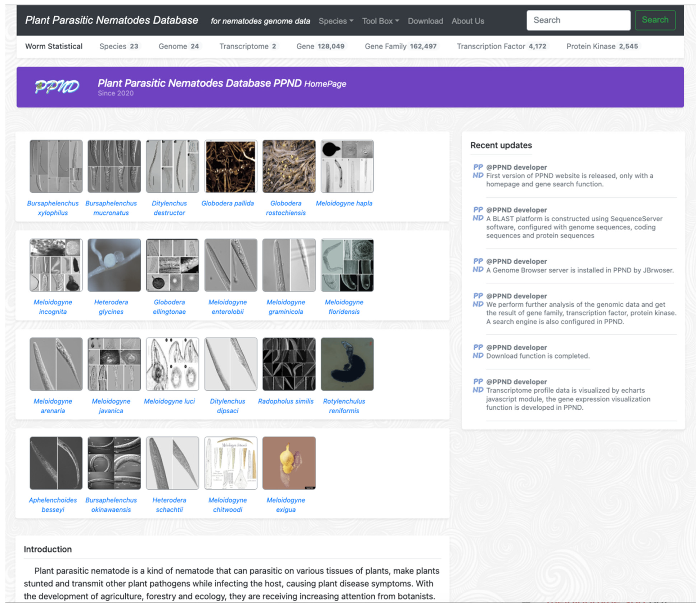This screenshot has height=609, width=700.
Task: Open the Globodera pallida thumbnail image
Action: coord(231,166)
